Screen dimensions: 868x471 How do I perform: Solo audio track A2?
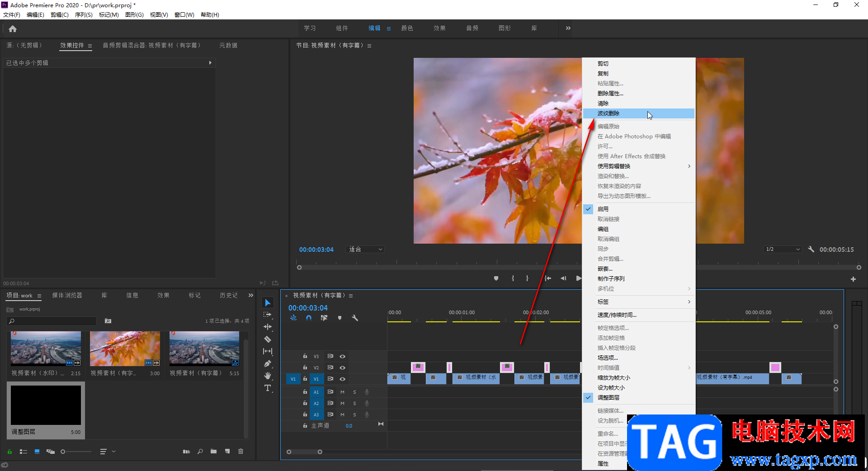[x=354, y=403]
